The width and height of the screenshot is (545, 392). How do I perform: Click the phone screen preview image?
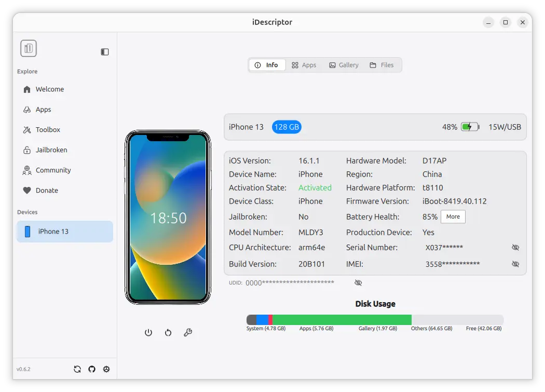point(168,217)
